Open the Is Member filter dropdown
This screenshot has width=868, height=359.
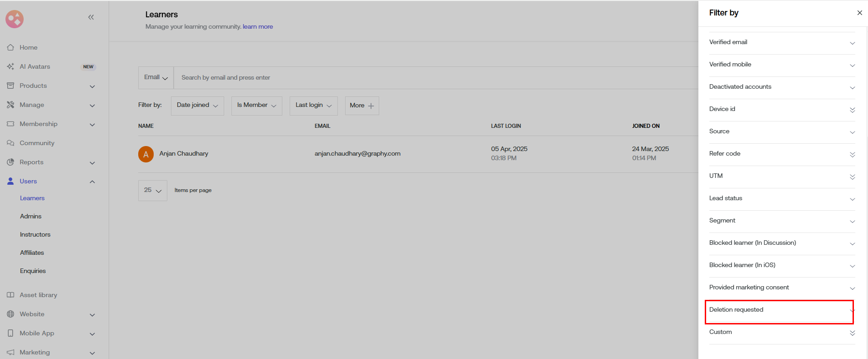[x=256, y=105]
